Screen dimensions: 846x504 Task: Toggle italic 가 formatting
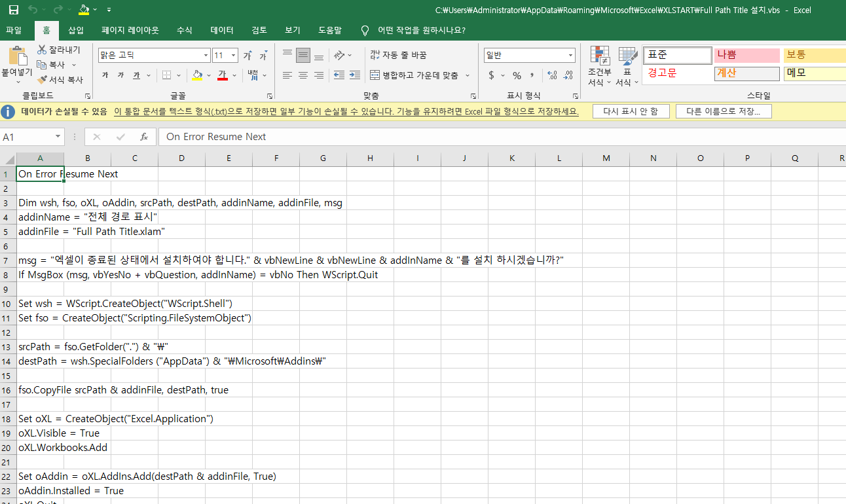point(120,75)
